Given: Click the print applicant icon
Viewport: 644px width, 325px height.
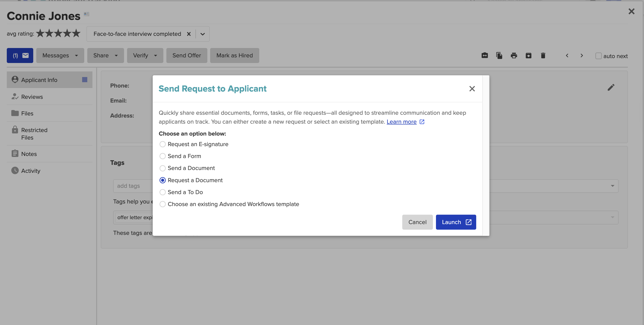Looking at the screenshot, I should (514, 55).
